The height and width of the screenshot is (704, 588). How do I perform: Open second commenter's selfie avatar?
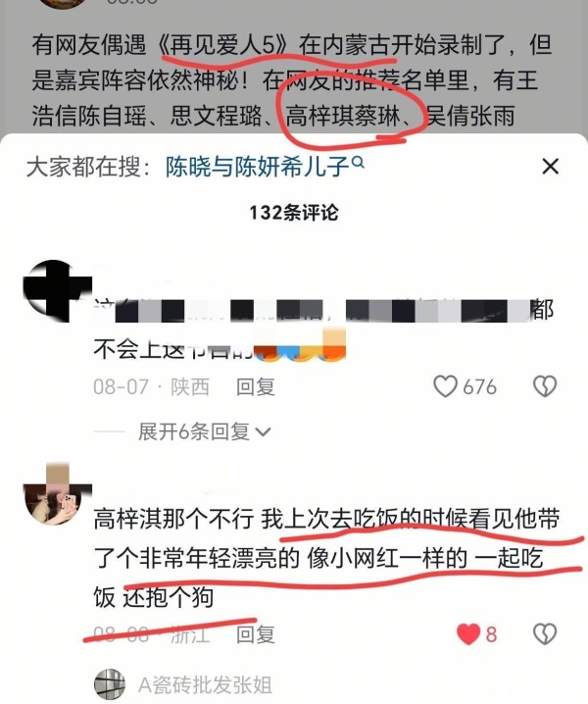click(55, 494)
